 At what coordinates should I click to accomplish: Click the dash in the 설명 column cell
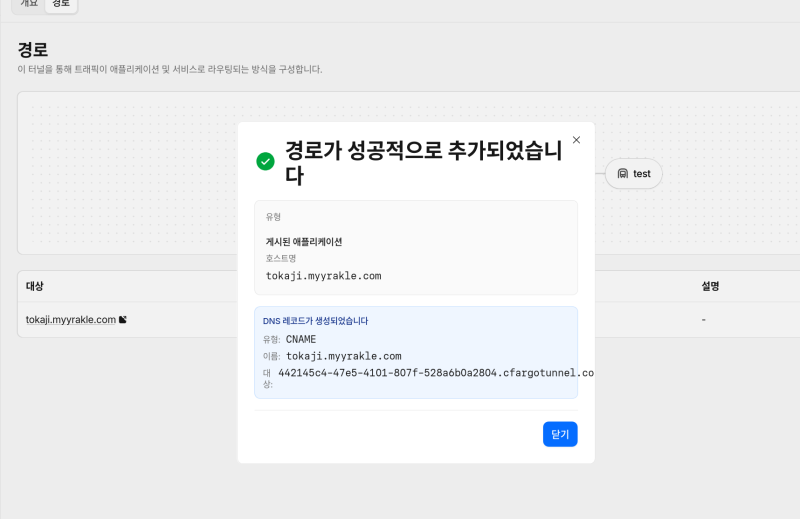704,320
